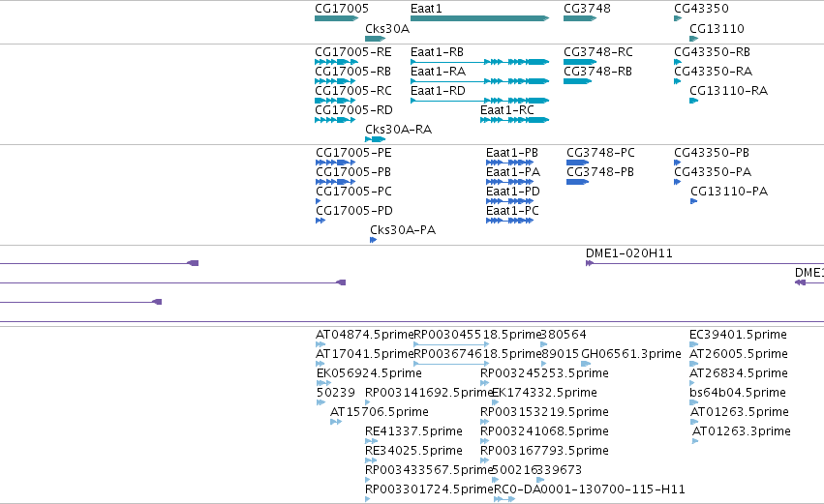Image resolution: width=824 pixels, height=504 pixels.
Task: Select protein CG17005-PB
Action: pyautogui.click(x=353, y=172)
